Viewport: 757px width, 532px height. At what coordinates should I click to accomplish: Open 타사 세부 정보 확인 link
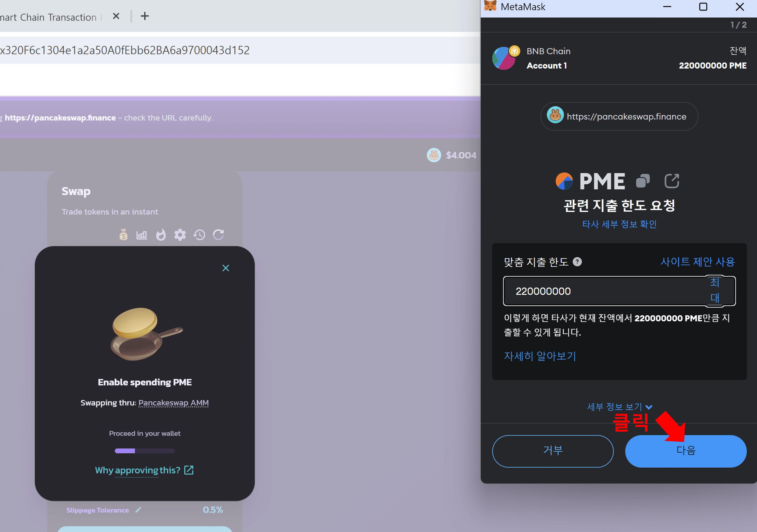pyautogui.click(x=619, y=224)
